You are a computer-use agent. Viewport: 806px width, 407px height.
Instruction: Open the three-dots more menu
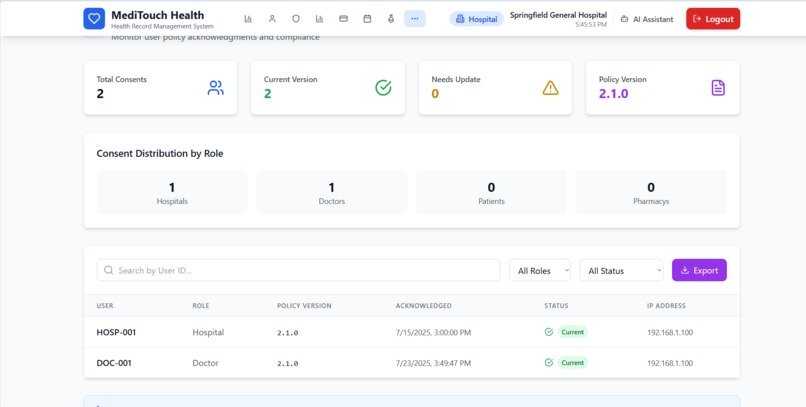click(x=415, y=18)
